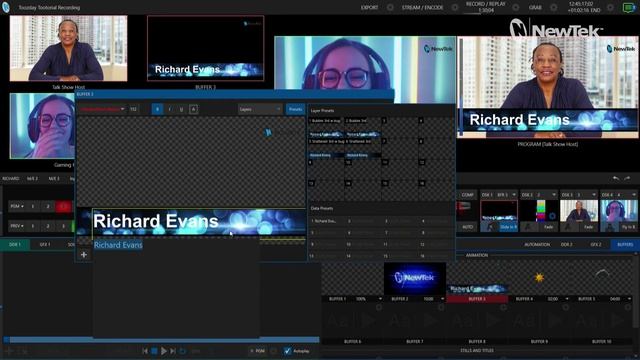Click the plus add-line icon

coord(84,255)
